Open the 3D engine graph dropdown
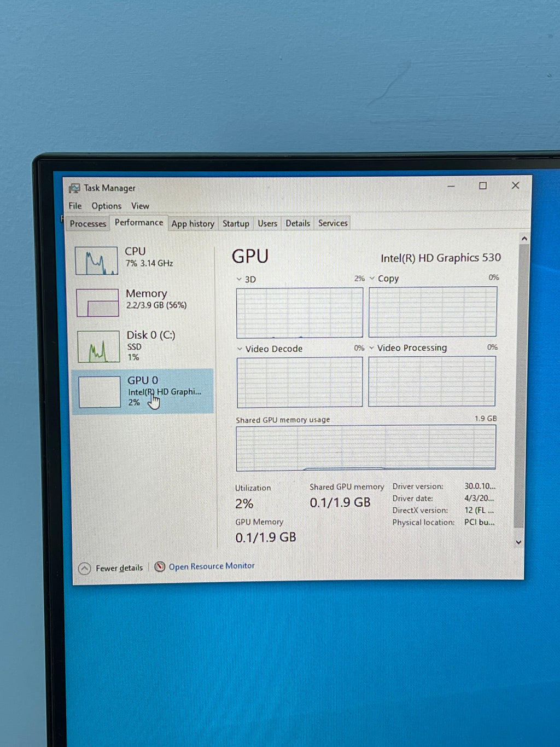560x747 pixels. [239, 279]
